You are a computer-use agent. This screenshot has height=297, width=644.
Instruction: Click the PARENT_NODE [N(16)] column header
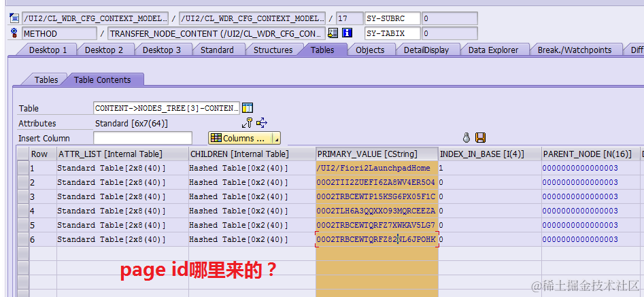click(590, 154)
